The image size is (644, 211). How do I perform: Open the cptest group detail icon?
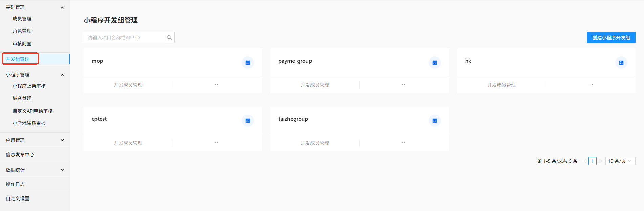(x=248, y=121)
